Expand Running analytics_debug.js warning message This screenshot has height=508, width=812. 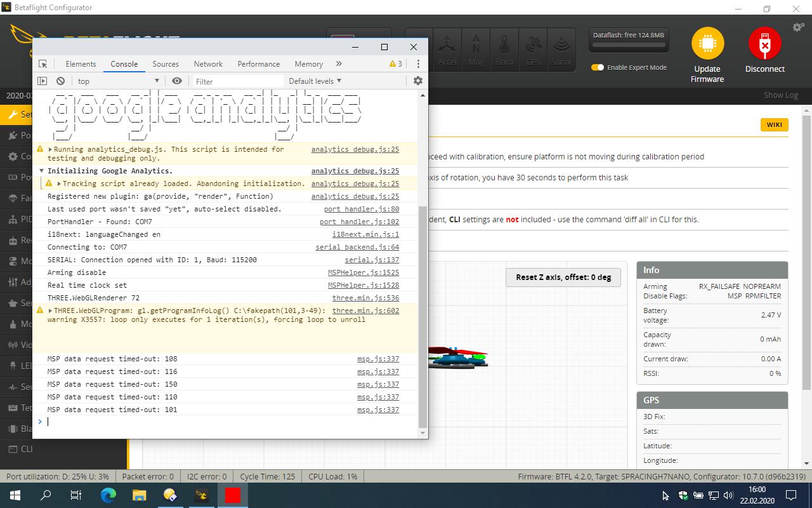50,149
